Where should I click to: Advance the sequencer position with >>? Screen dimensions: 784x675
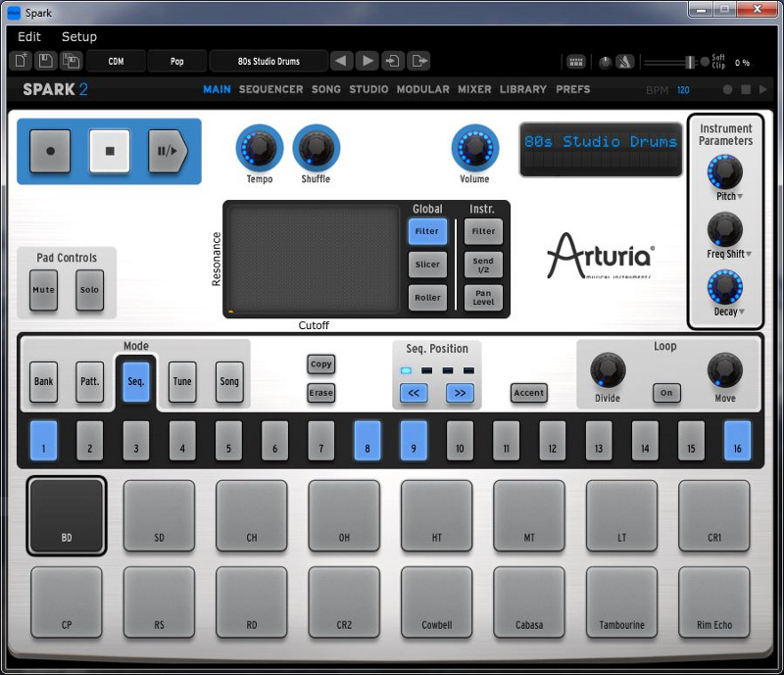[460, 393]
